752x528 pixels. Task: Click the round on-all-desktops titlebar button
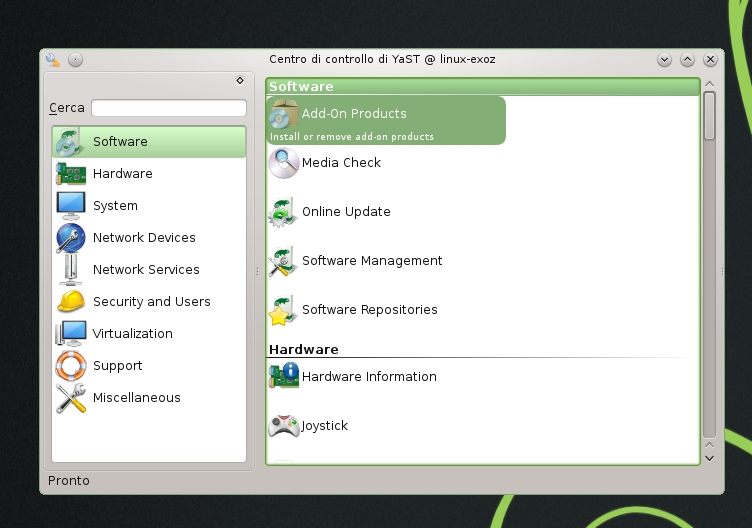[75, 59]
